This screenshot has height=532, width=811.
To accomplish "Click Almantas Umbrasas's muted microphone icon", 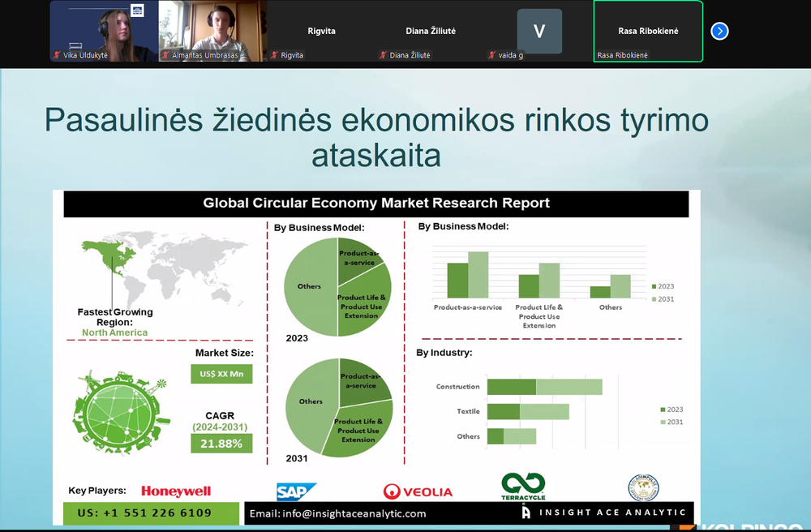I will pyautogui.click(x=165, y=55).
